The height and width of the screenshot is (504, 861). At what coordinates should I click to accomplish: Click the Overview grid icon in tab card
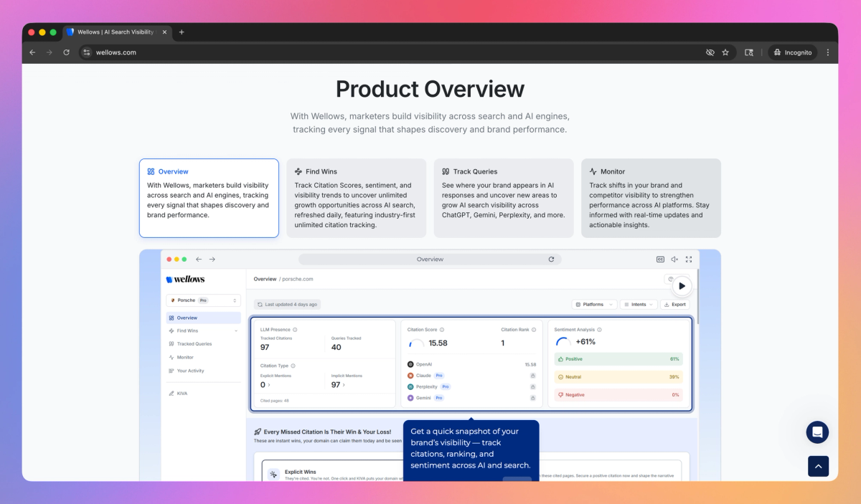click(151, 171)
